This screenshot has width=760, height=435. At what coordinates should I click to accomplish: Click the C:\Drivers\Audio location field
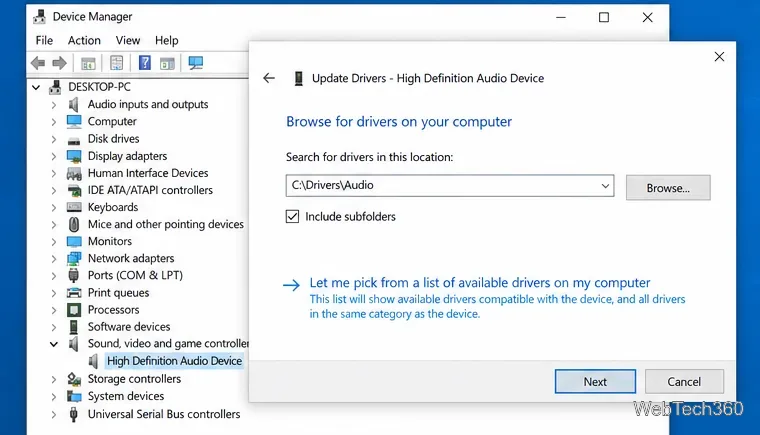450,186
